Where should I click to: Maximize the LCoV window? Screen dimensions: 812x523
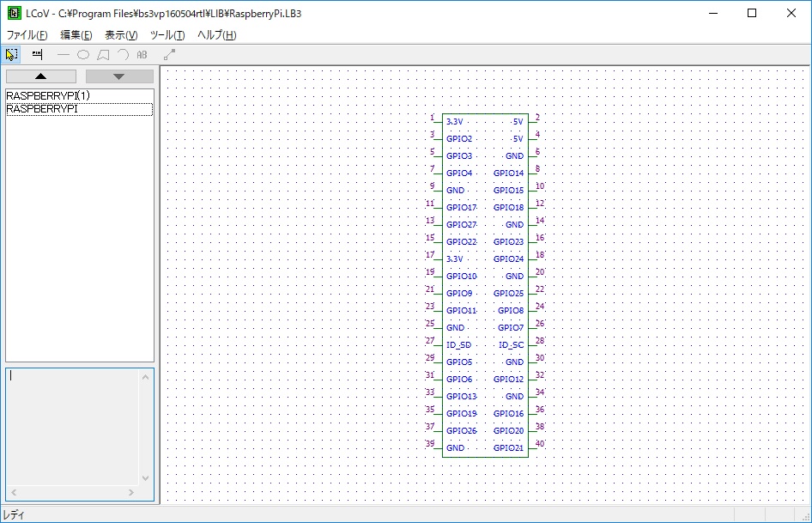click(752, 14)
